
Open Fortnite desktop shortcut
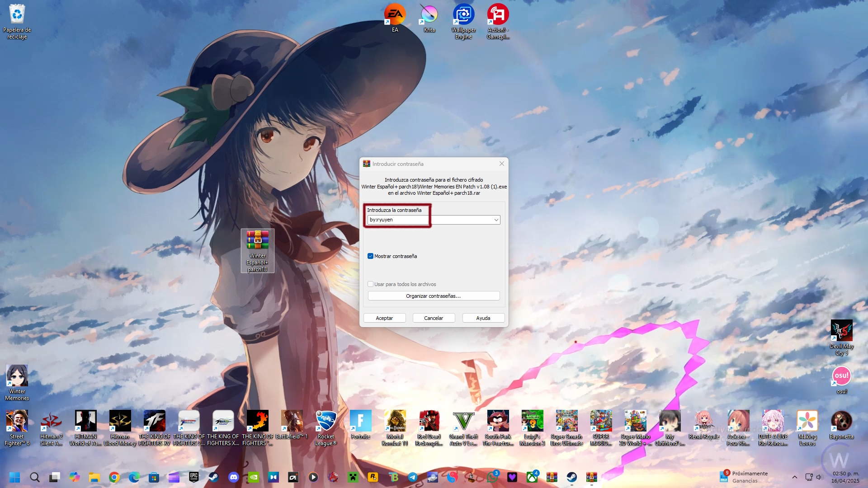(x=360, y=422)
